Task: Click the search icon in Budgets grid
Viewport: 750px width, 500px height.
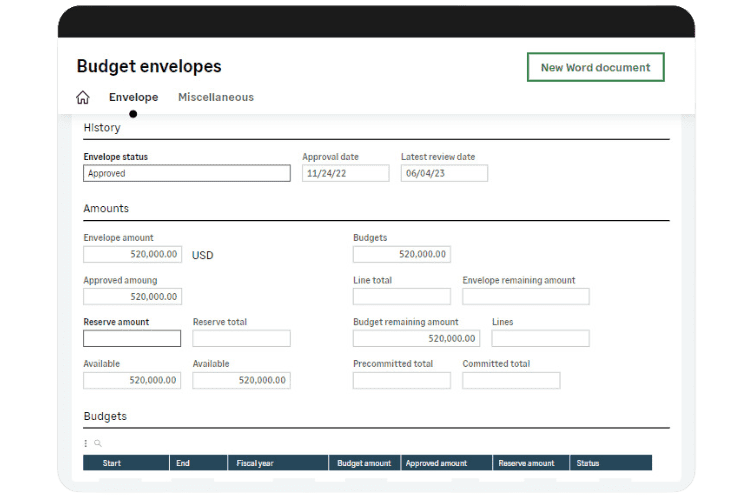Action: [97, 443]
